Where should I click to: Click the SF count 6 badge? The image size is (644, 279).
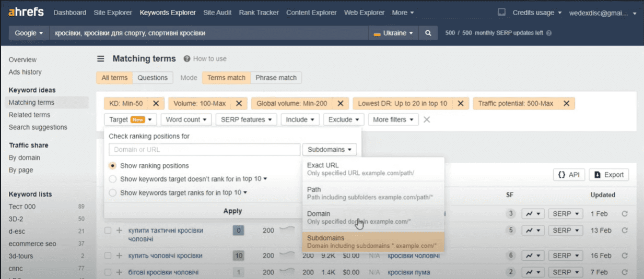[510, 256]
